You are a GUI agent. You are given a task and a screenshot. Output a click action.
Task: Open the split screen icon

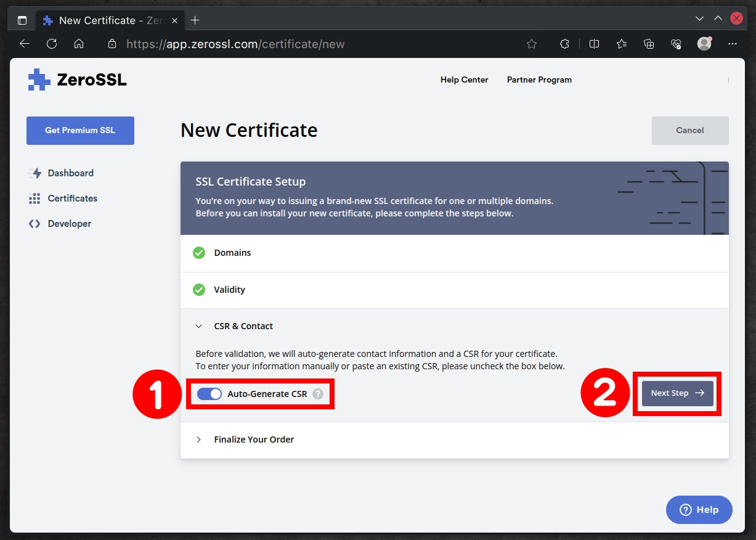point(594,44)
